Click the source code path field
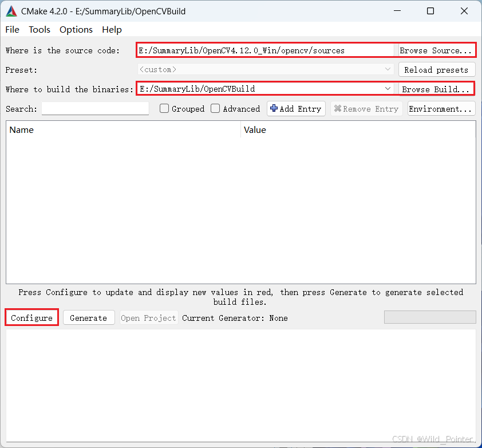Viewport: 482px width, 448px height. (266, 50)
